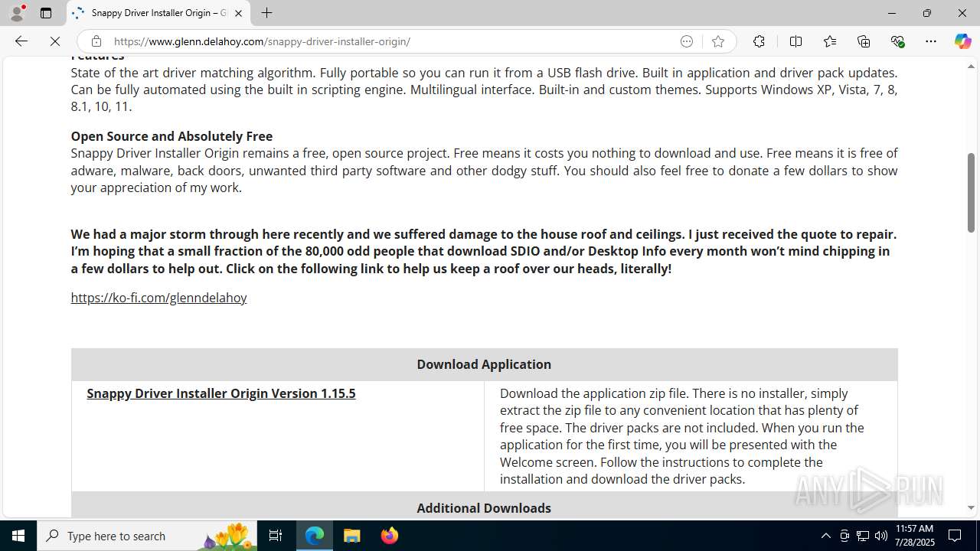Open Collections panel
Viewport: 980px width, 551px height.
pyautogui.click(x=864, y=41)
